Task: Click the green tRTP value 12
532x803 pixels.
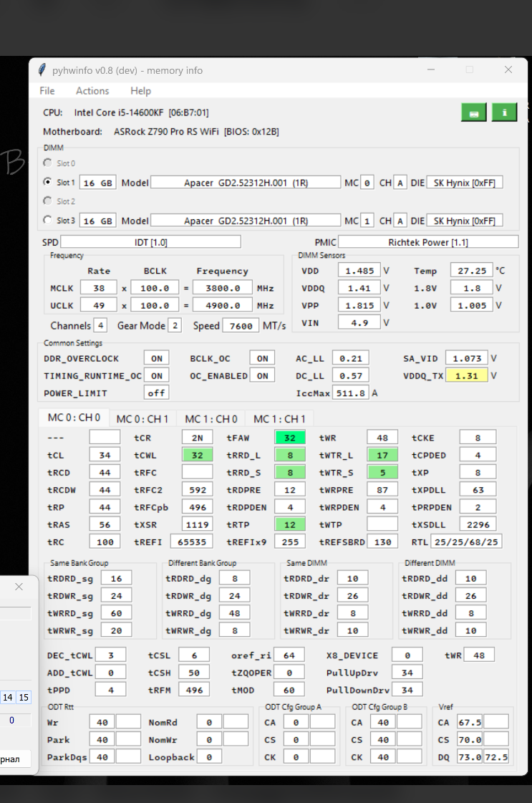Action: point(290,525)
